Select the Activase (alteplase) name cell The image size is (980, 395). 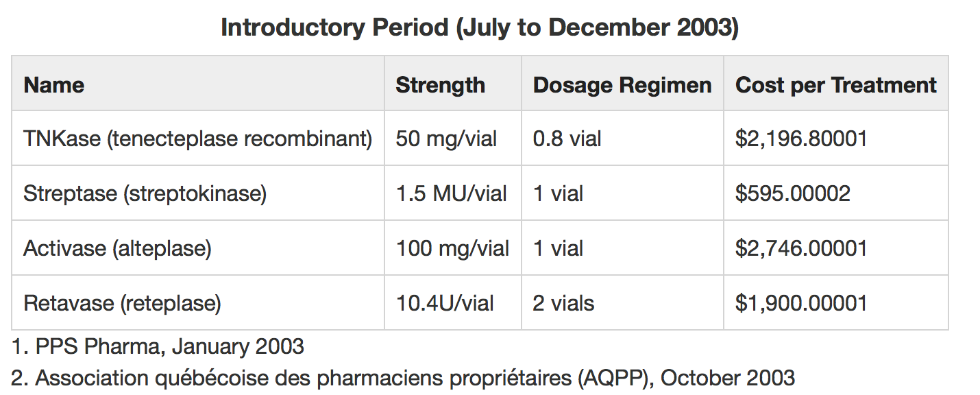click(117, 248)
